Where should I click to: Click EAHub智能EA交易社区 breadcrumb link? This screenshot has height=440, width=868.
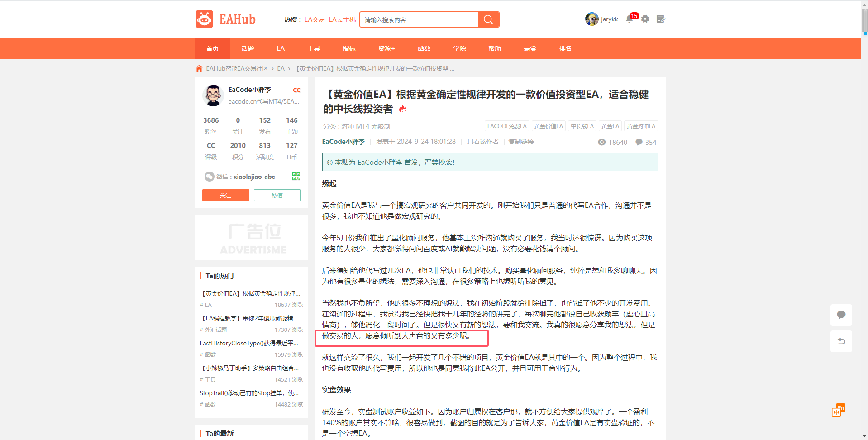(x=237, y=68)
